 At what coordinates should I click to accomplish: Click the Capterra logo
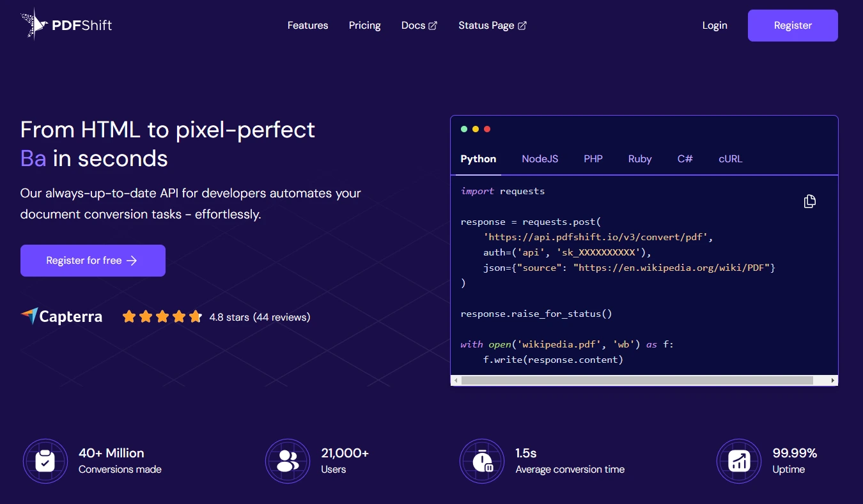(61, 316)
